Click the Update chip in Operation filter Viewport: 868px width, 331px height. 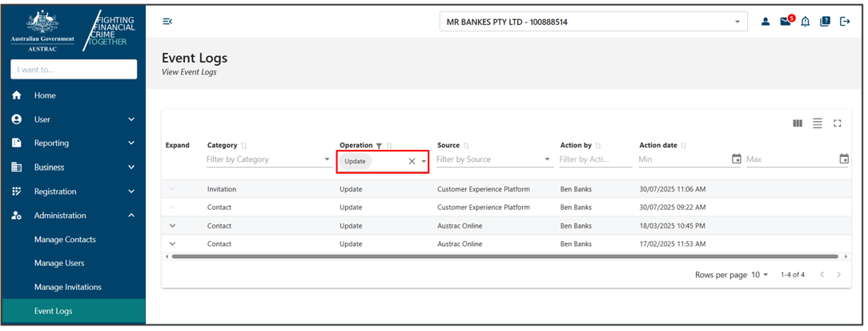click(355, 161)
